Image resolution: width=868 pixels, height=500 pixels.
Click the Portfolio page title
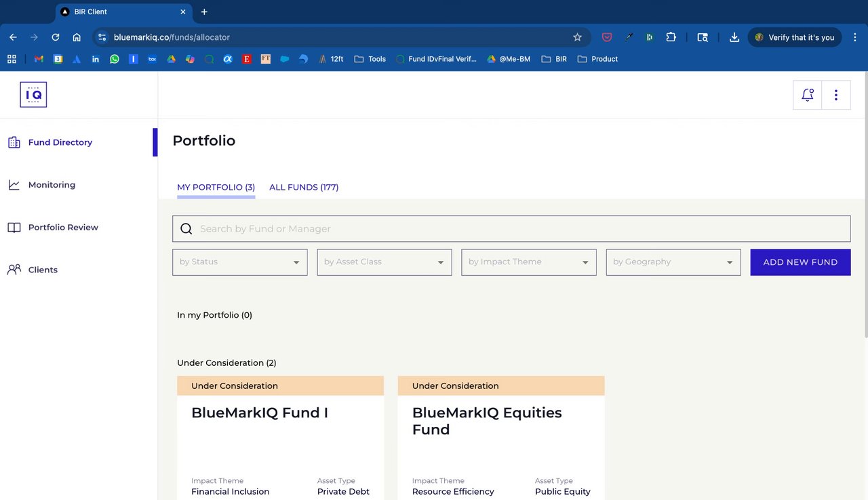point(203,141)
